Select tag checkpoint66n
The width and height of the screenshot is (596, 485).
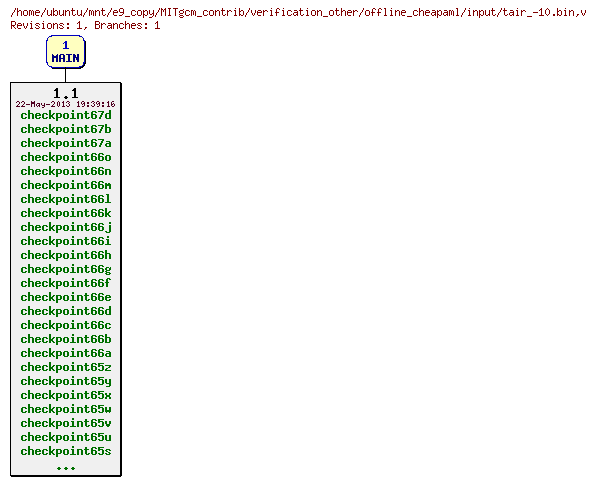(66, 171)
